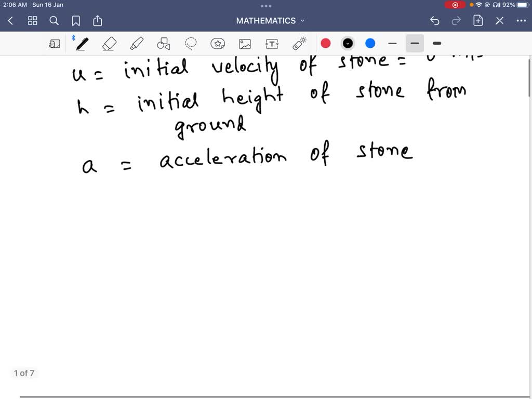Select the Pen tool

click(82, 43)
